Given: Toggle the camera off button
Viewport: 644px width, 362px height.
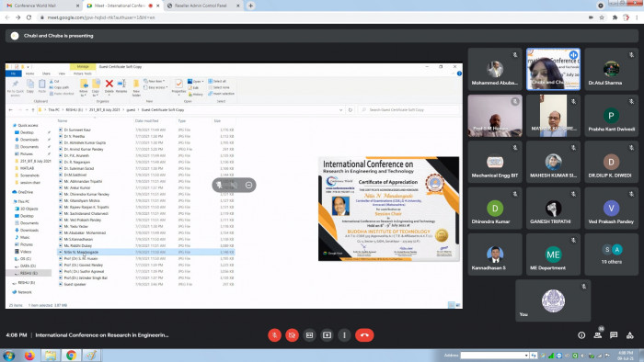Looking at the screenshot, I should click(292, 335).
